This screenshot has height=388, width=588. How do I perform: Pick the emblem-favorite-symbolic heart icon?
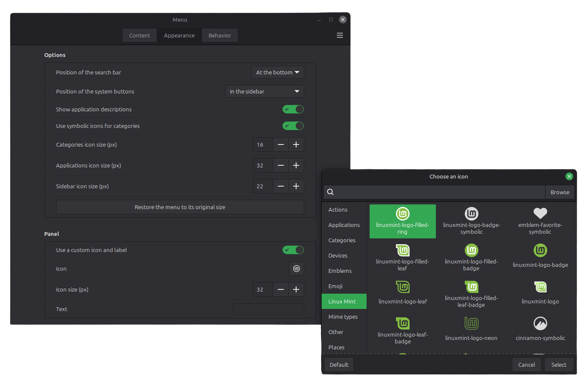click(x=540, y=221)
